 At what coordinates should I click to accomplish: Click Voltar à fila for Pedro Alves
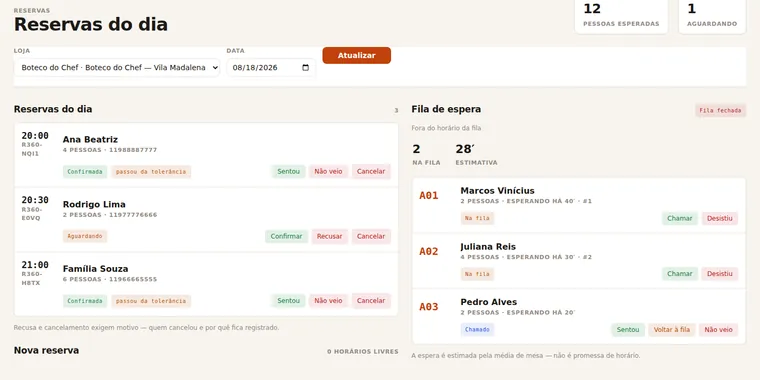[x=672, y=330]
